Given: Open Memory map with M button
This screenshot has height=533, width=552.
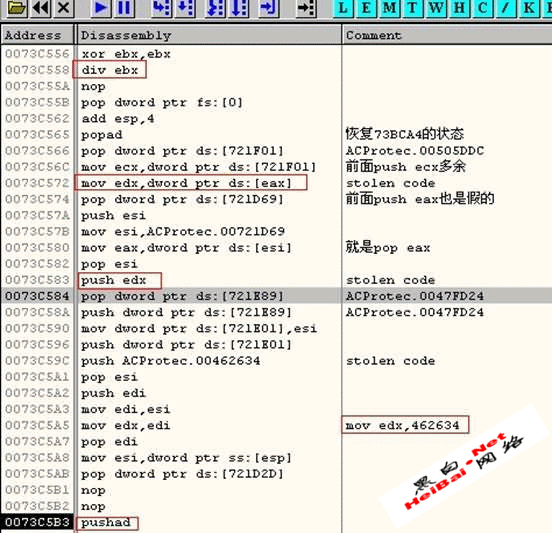Looking at the screenshot, I should (x=389, y=7).
